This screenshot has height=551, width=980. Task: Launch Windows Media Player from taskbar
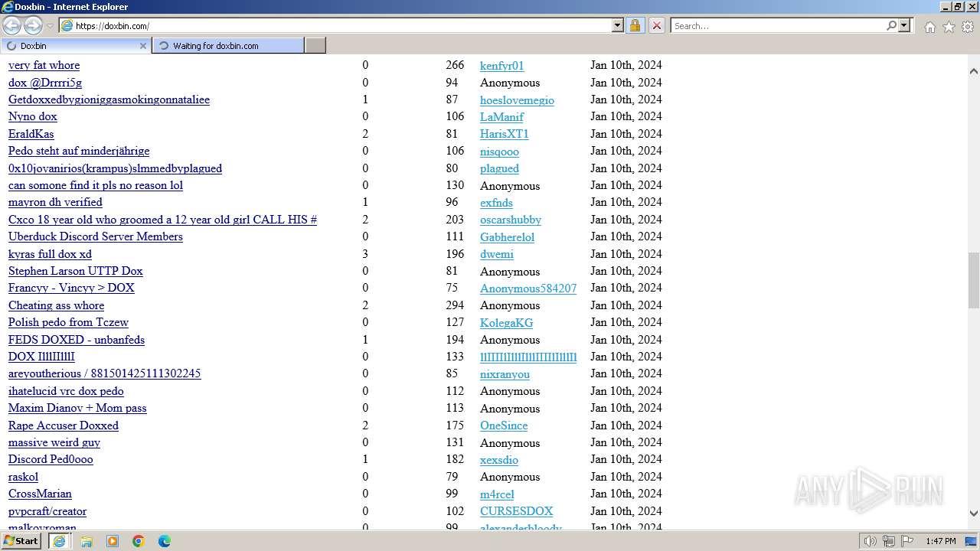click(x=113, y=541)
